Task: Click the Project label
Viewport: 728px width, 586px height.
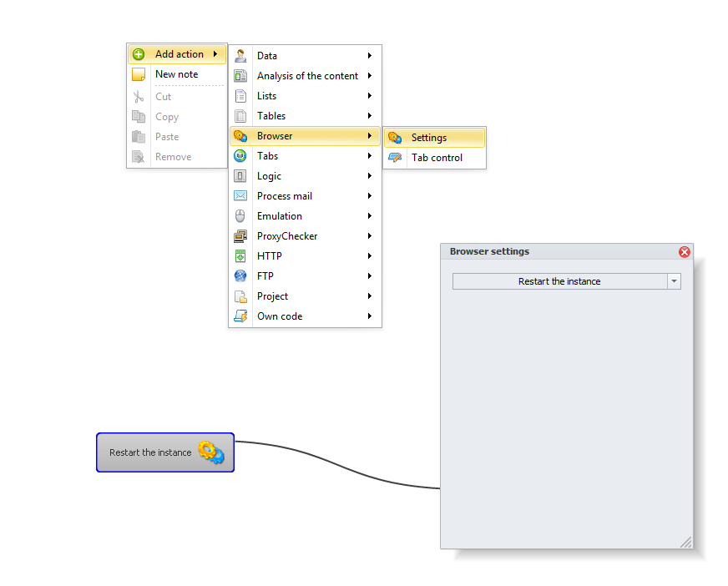Action: coord(272,296)
